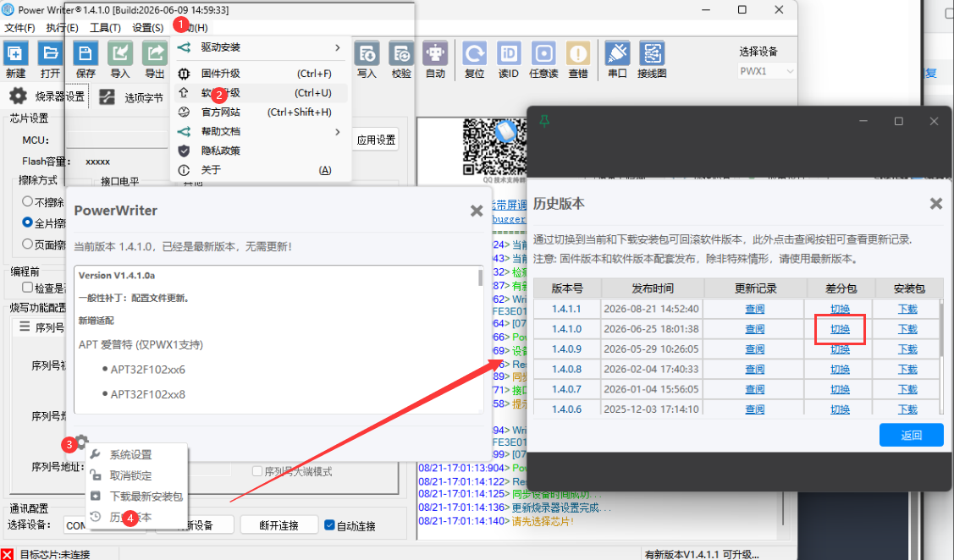Toggle the 自动连接 checkbox

pos(330,524)
